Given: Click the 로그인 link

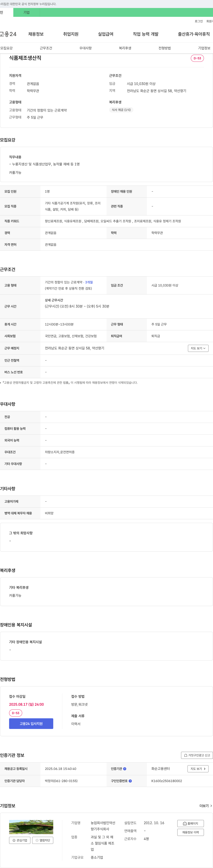Looking at the screenshot, I should (199, 21).
